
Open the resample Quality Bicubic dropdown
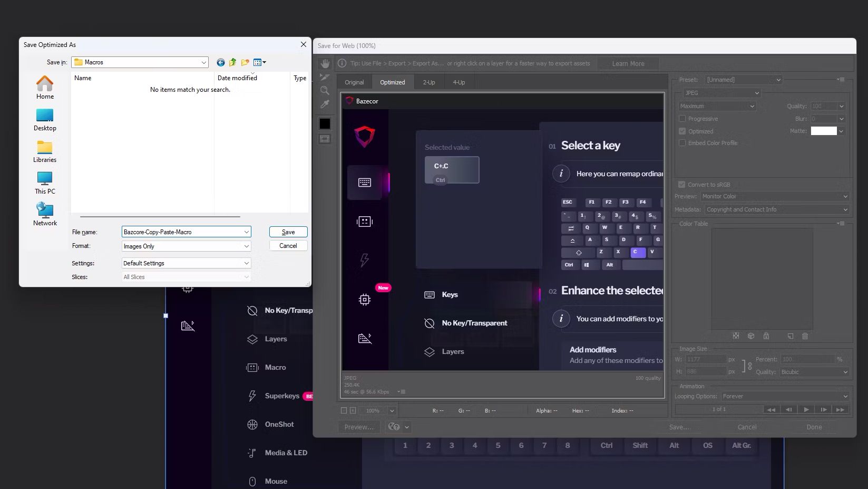(x=814, y=372)
